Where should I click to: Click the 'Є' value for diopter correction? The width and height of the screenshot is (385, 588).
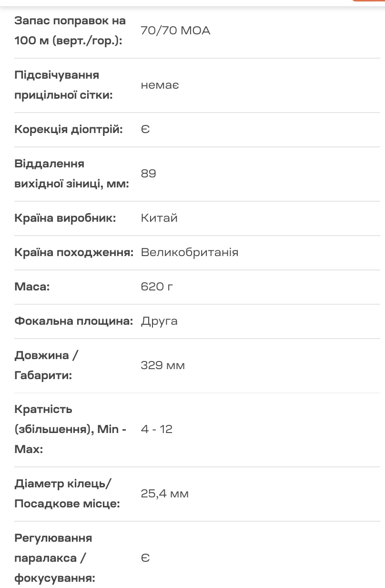click(146, 130)
